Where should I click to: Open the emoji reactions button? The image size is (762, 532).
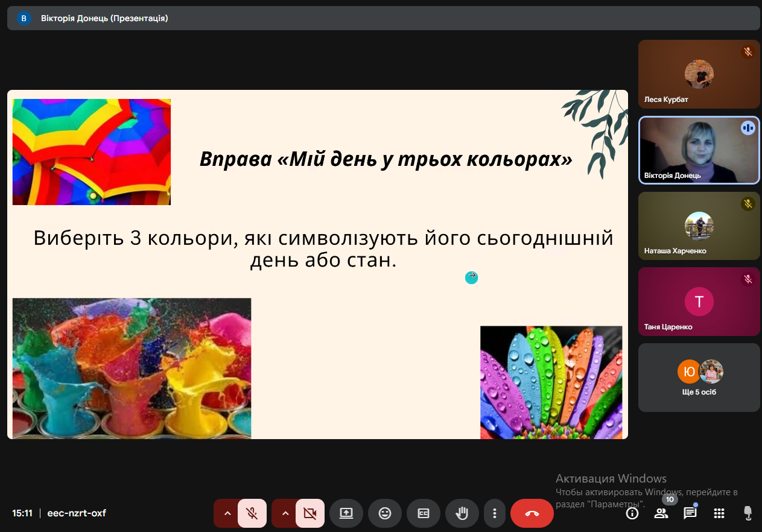[385, 513]
